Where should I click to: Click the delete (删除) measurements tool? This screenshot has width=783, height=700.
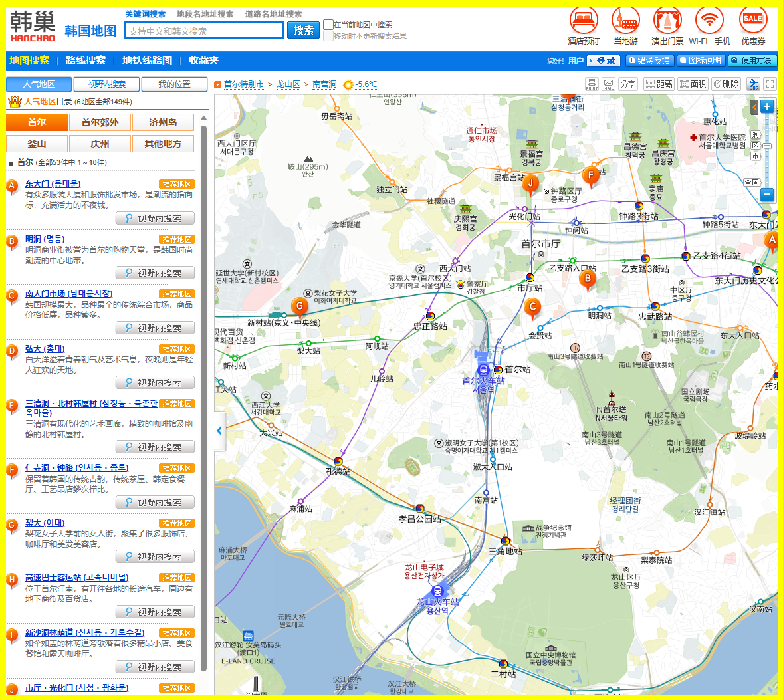727,84
